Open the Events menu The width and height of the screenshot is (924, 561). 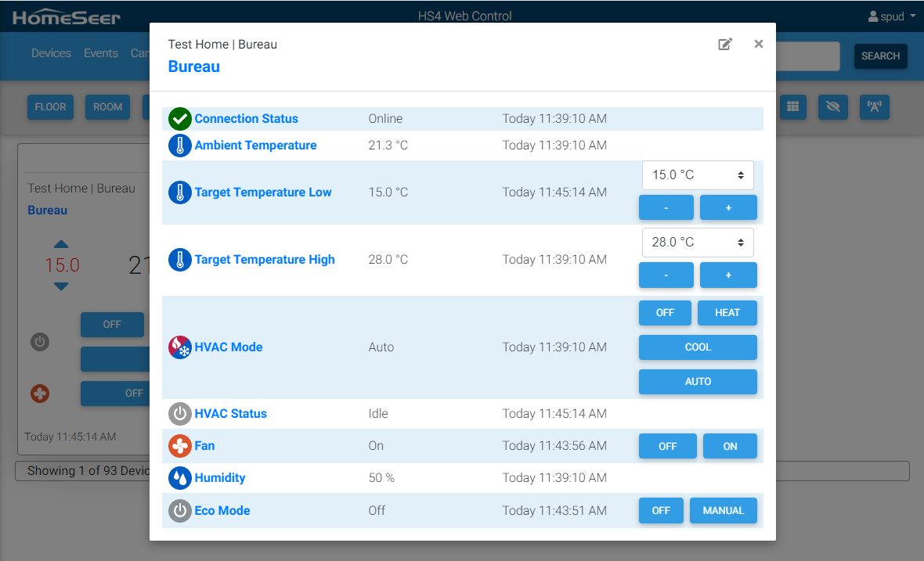coord(101,53)
